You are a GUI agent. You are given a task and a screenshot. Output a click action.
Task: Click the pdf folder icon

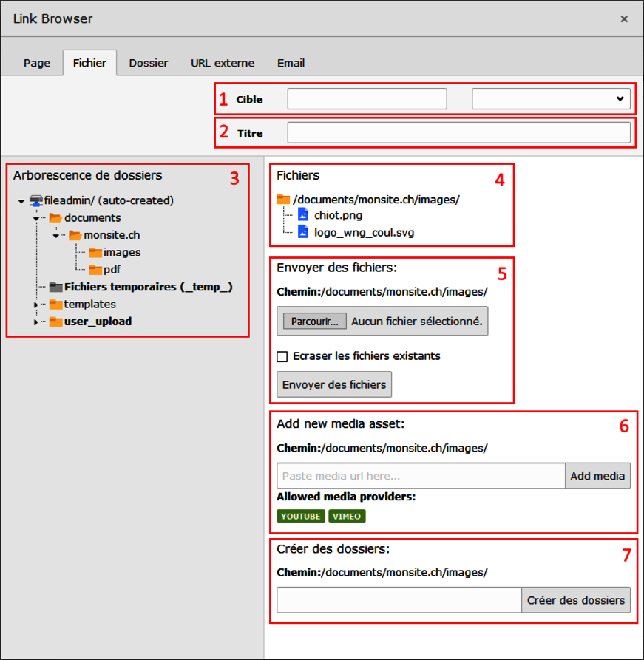pos(95,269)
